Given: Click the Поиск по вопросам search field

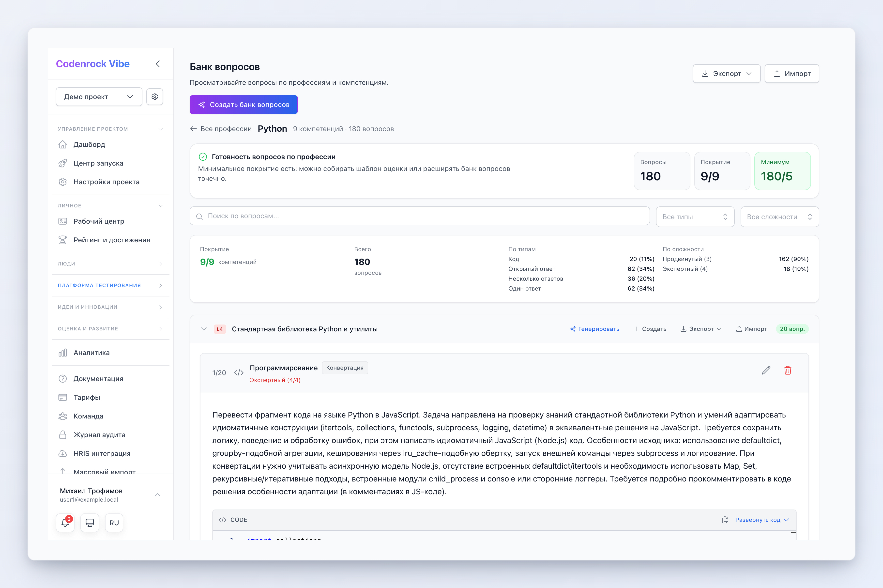Looking at the screenshot, I should click(x=420, y=216).
